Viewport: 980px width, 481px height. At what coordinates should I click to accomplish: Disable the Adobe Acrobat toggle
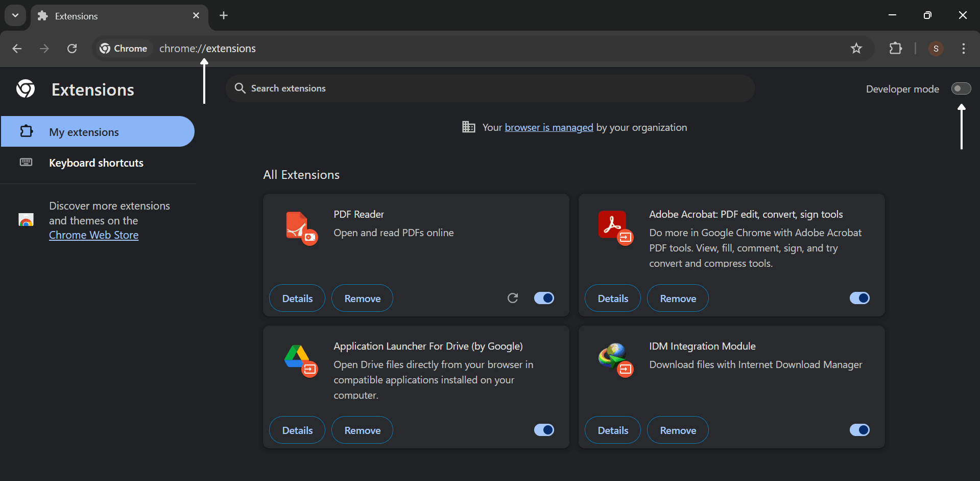pyautogui.click(x=859, y=298)
